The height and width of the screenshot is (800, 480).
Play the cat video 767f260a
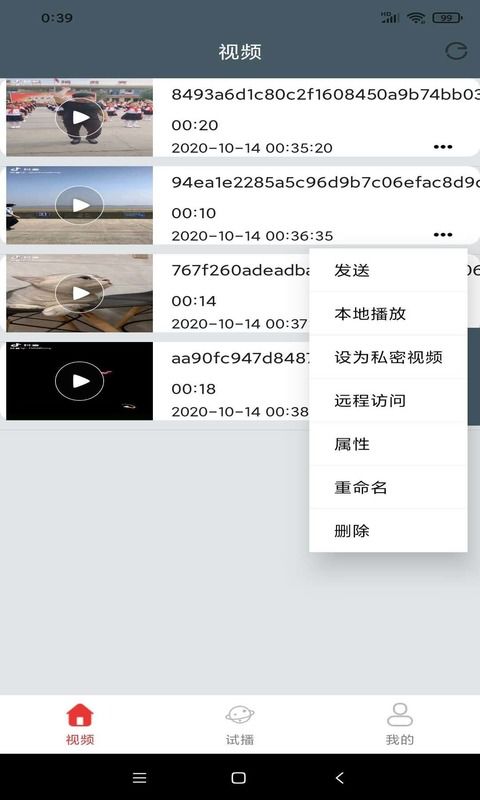point(80,293)
